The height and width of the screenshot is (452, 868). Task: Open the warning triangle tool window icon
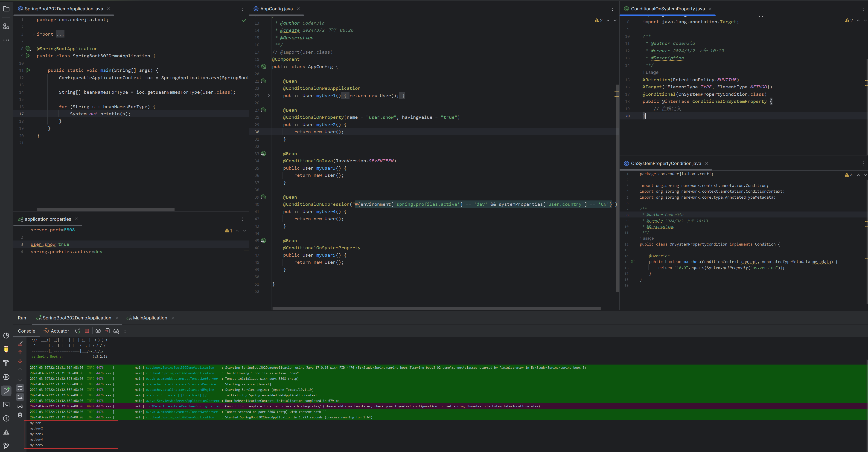coord(6,432)
